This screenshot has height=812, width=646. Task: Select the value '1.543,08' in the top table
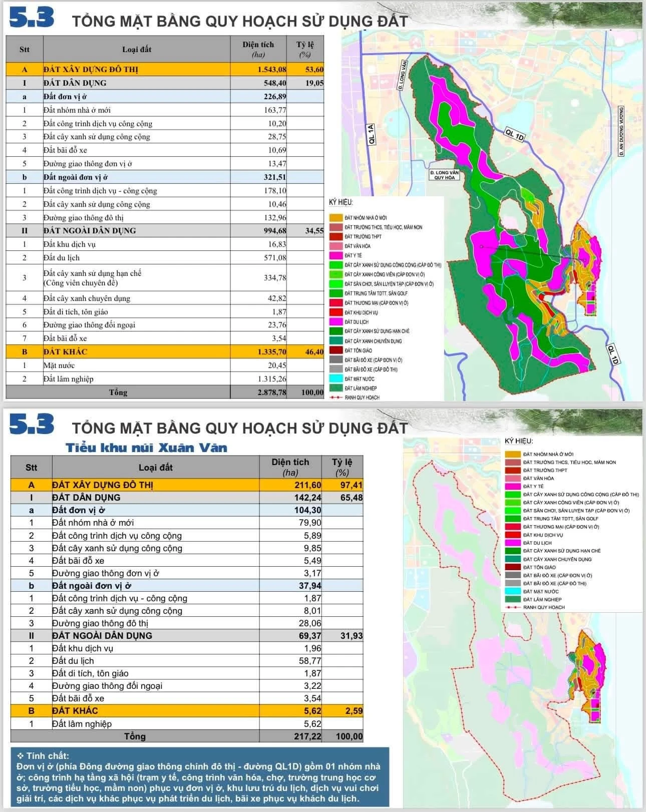(x=272, y=70)
